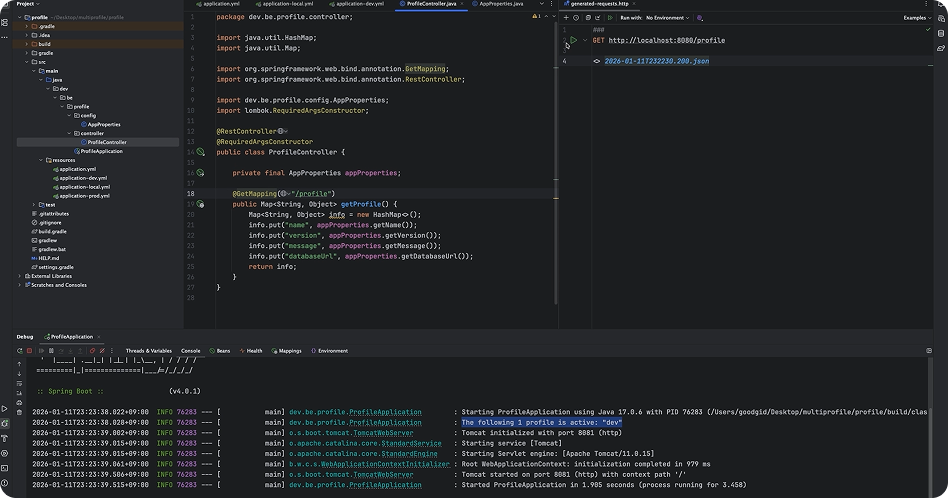Run the GET /profile request from gutter
Image resolution: width=948 pixels, height=498 pixels.
pyautogui.click(x=573, y=40)
